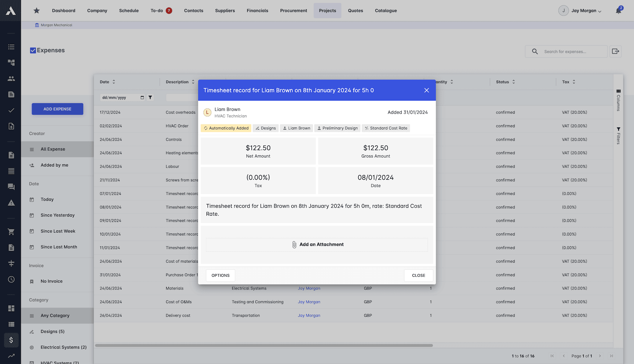Open the Status column sort control
The width and height of the screenshot is (634, 364).
pyautogui.click(x=513, y=82)
